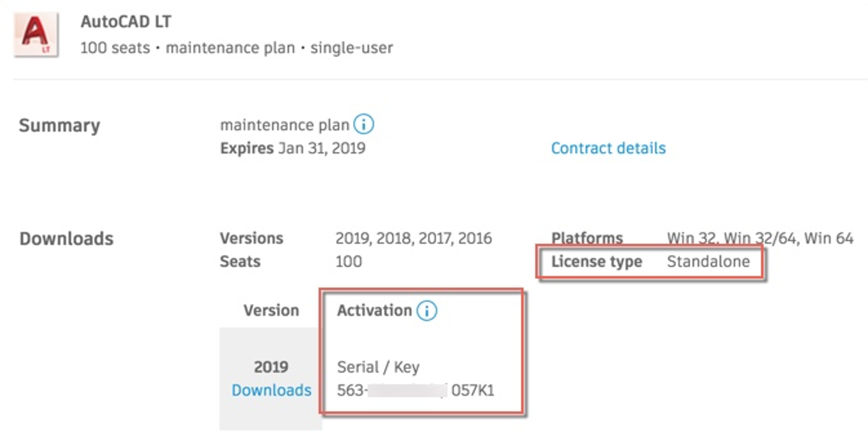868x432 pixels.
Task: Click the Platforms label
Action: [x=587, y=238]
